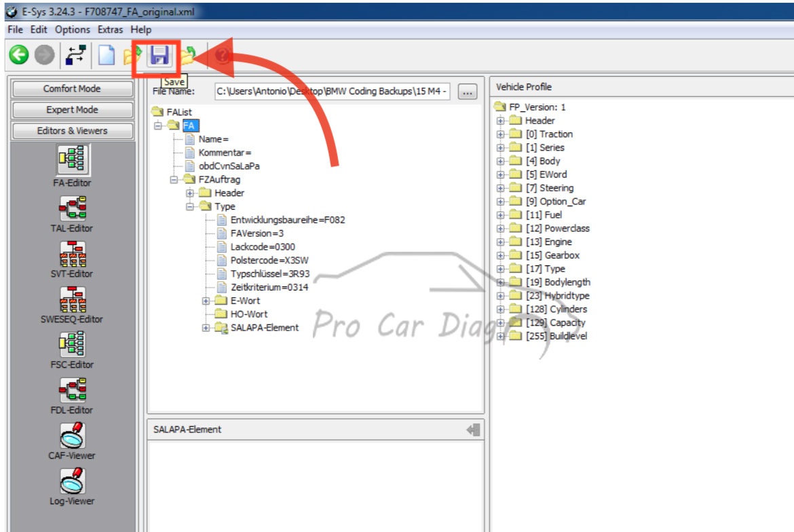Select the [128] Cylinders folder label
794x532 pixels.
[556, 309]
